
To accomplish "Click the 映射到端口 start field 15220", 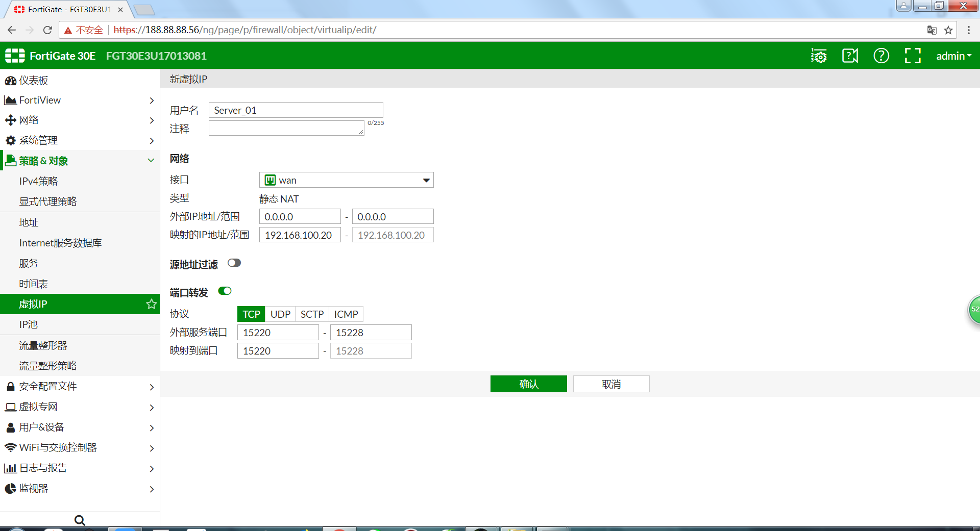I will (x=278, y=351).
